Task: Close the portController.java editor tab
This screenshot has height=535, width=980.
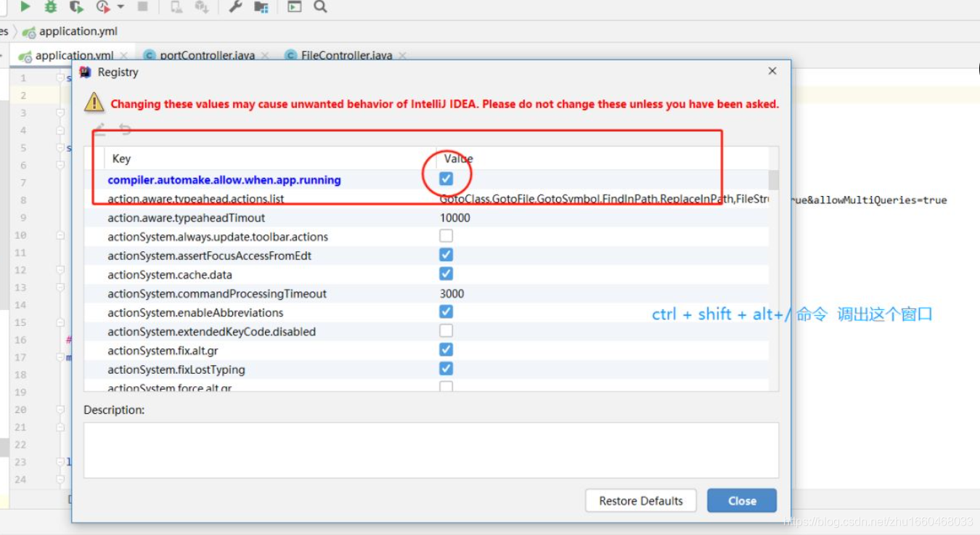Action: pos(265,55)
